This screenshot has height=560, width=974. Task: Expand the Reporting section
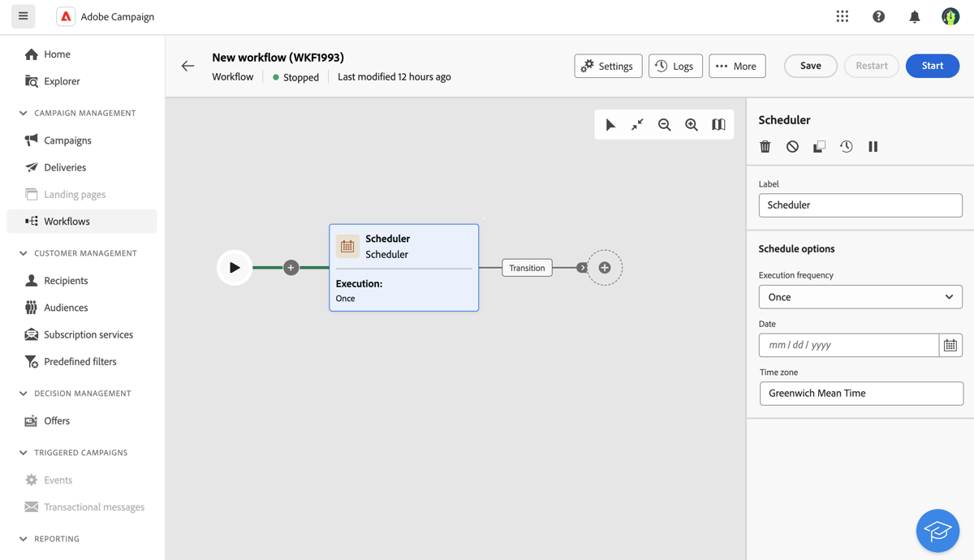[x=23, y=538]
